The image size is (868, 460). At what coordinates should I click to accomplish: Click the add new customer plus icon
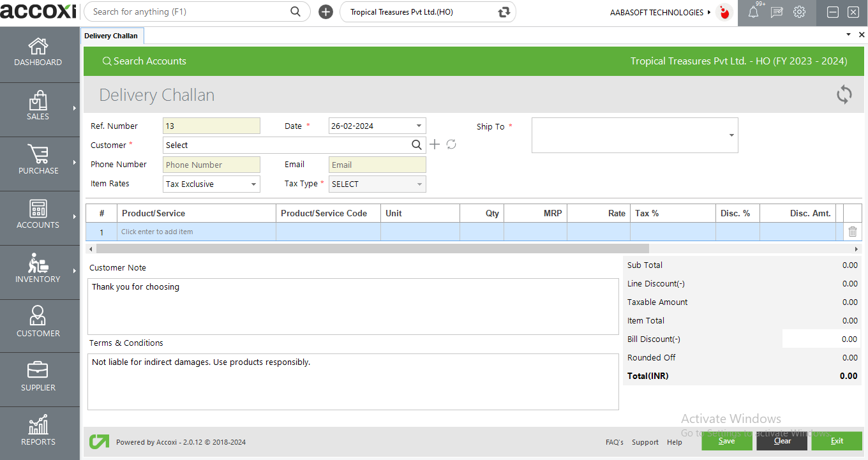click(435, 145)
